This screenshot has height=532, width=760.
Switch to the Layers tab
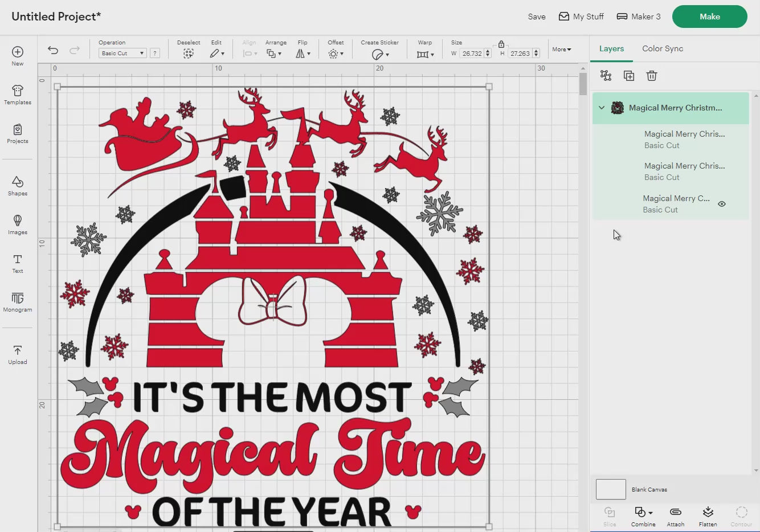pyautogui.click(x=611, y=48)
